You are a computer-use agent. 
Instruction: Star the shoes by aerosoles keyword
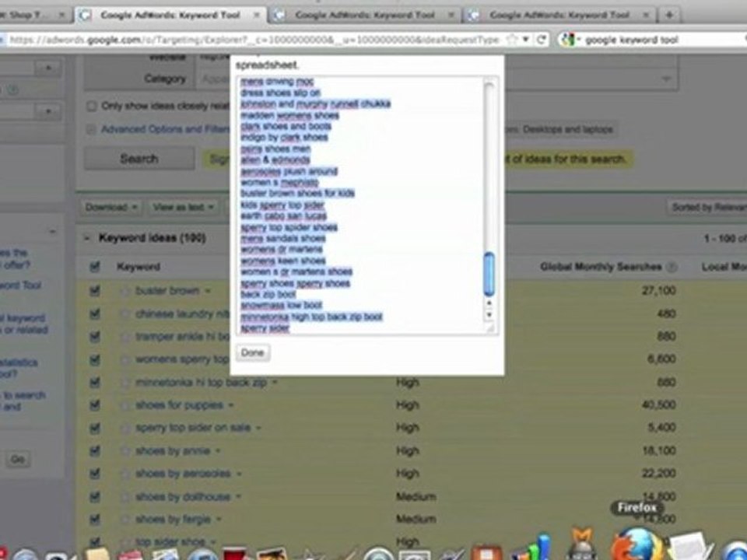(125, 474)
